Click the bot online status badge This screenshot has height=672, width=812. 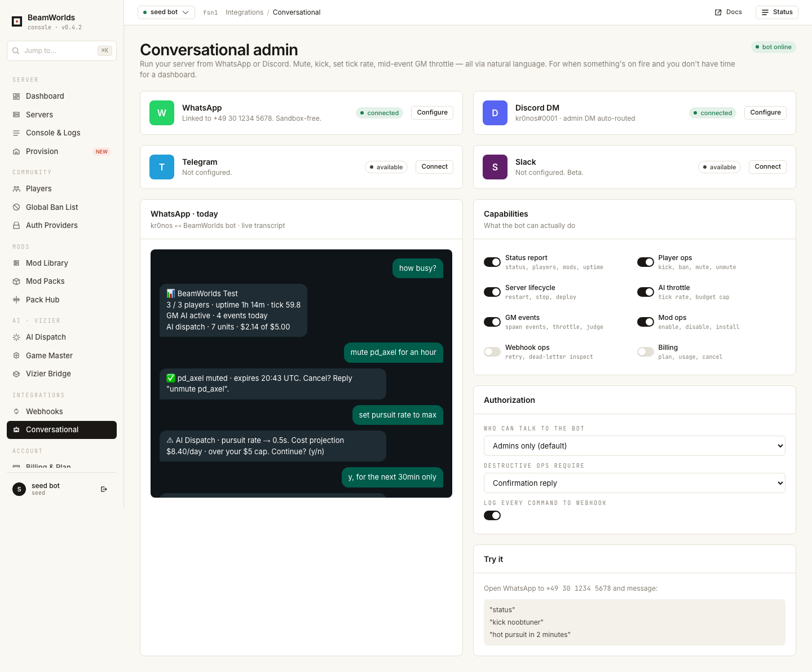[x=774, y=47]
